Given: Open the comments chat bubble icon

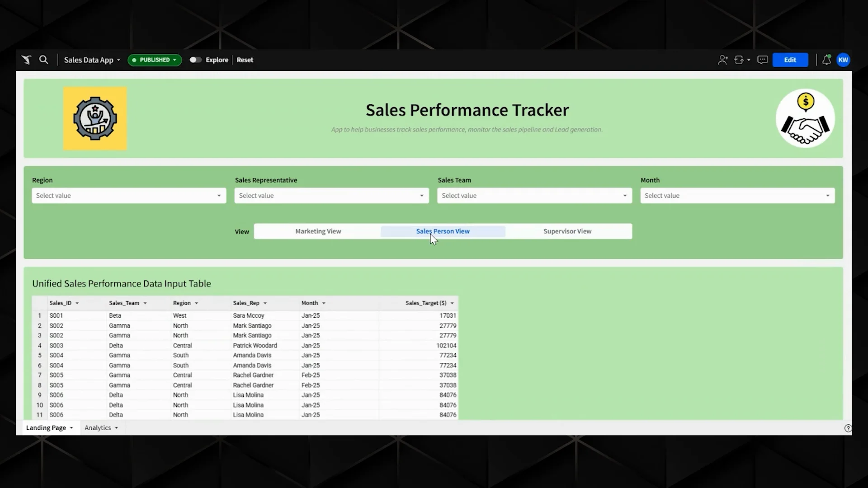Looking at the screenshot, I should 762,60.
